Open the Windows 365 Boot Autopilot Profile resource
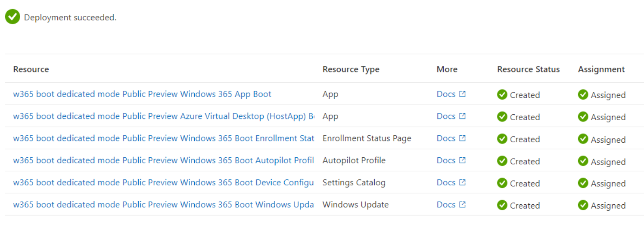Image resolution: width=644 pixels, height=231 pixels. (164, 160)
